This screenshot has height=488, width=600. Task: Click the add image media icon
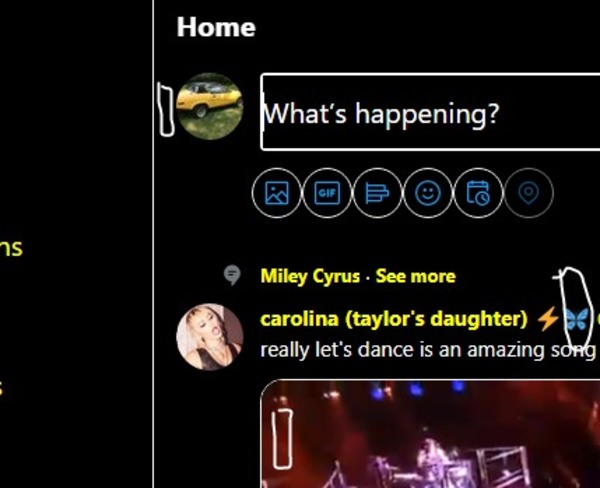[277, 193]
